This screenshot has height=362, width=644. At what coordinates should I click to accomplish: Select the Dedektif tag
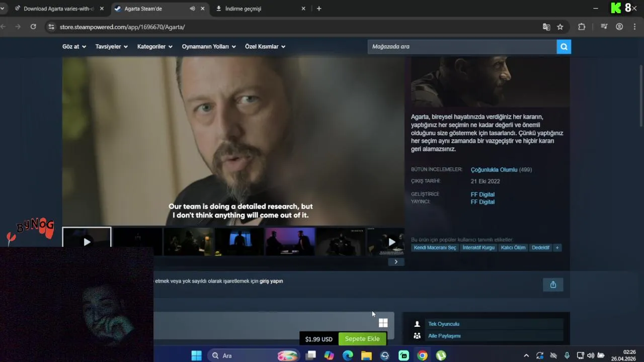pos(541,247)
